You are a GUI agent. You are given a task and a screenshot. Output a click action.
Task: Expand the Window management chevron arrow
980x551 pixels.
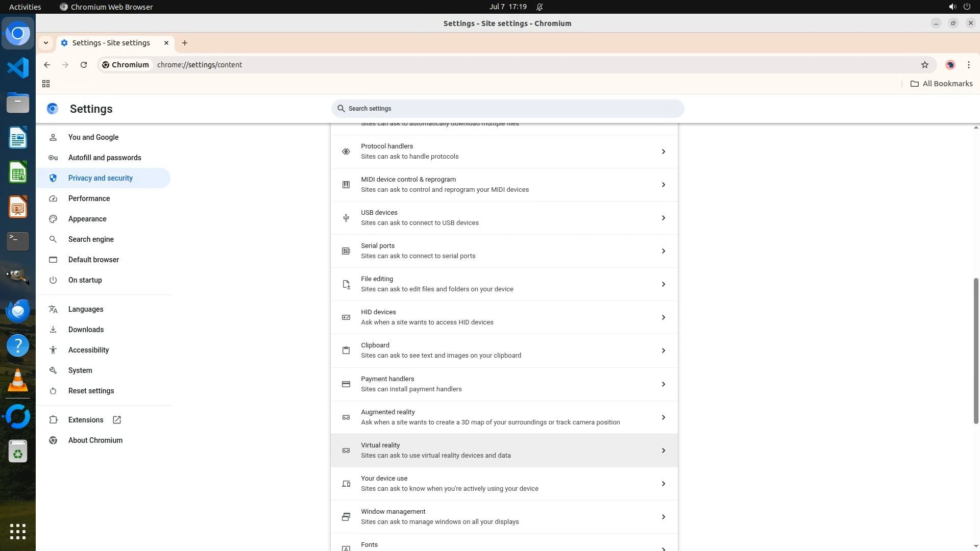[x=663, y=517]
